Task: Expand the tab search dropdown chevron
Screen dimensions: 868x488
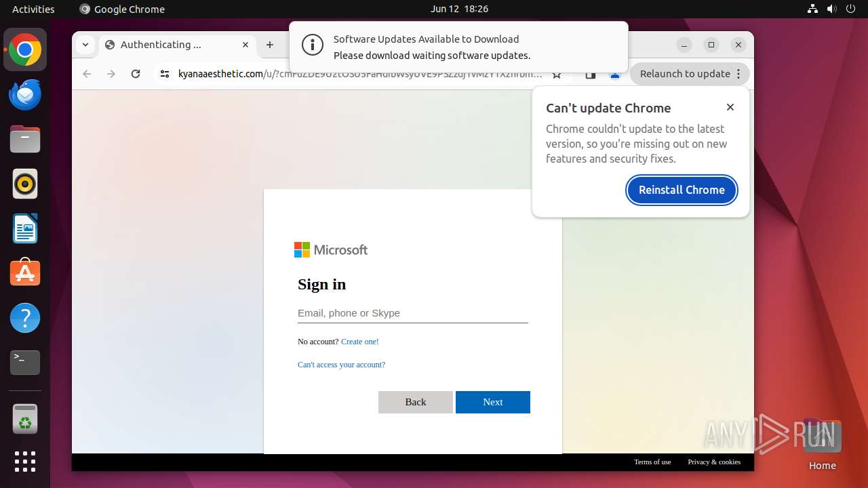Action: 85,45
